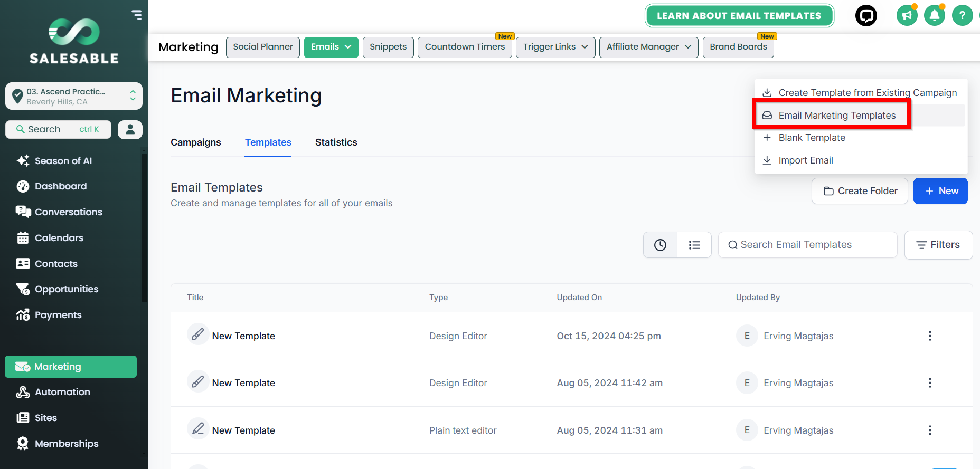This screenshot has width=980, height=469.
Task: Click the Updated By column header
Action: pos(758,298)
